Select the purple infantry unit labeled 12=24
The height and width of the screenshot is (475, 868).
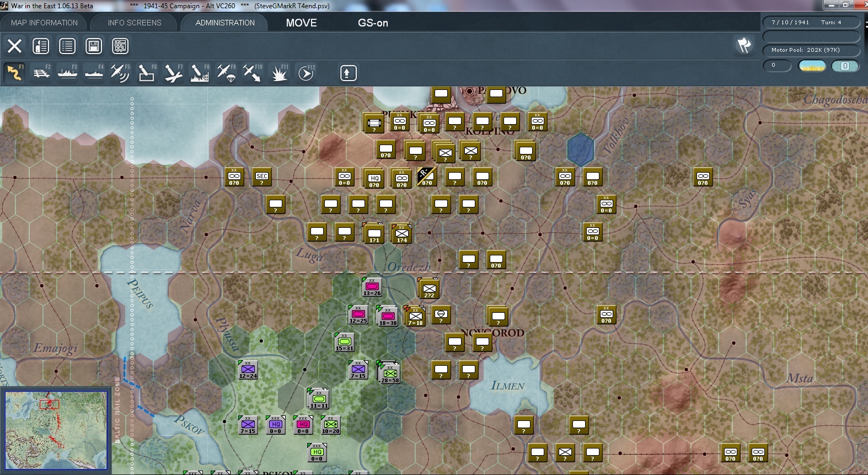pyautogui.click(x=248, y=370)
